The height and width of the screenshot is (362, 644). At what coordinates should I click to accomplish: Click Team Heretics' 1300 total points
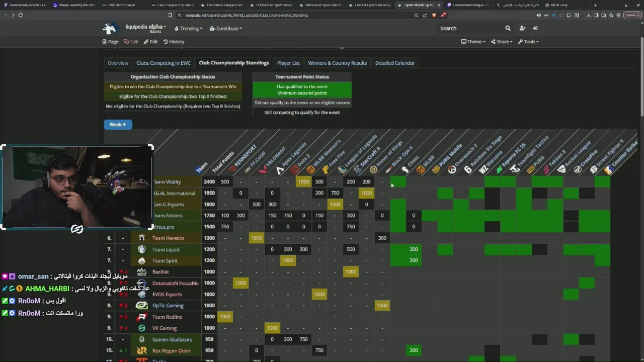click(x=209, y=238)
